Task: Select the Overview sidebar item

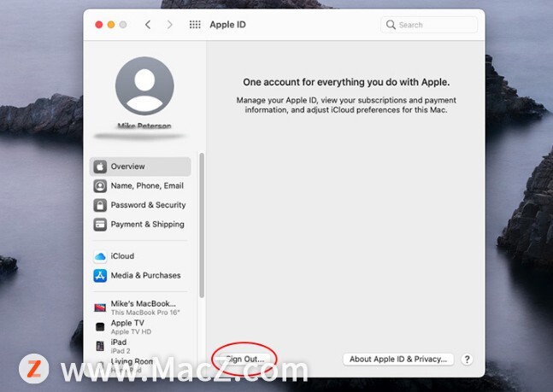Action: [140, 167]
